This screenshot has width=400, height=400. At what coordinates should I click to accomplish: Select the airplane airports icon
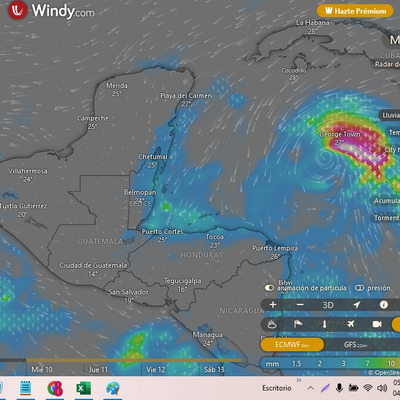click(350, 324)
